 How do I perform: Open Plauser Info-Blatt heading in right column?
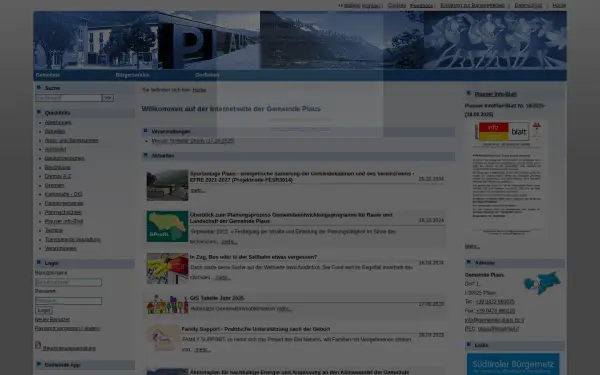tap(496, 94)
